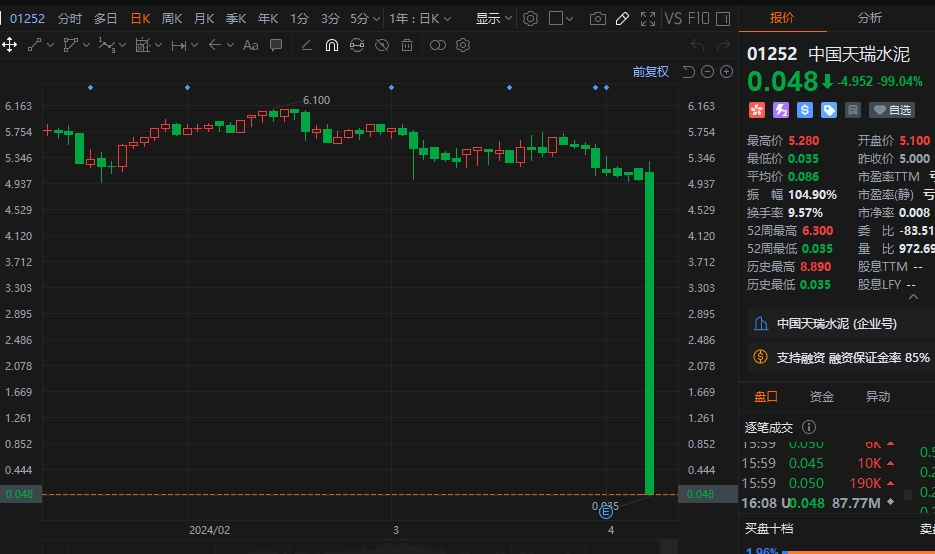Click the info icon beside 逐笔成交
The image size is (935, 554).
point(810,427)
